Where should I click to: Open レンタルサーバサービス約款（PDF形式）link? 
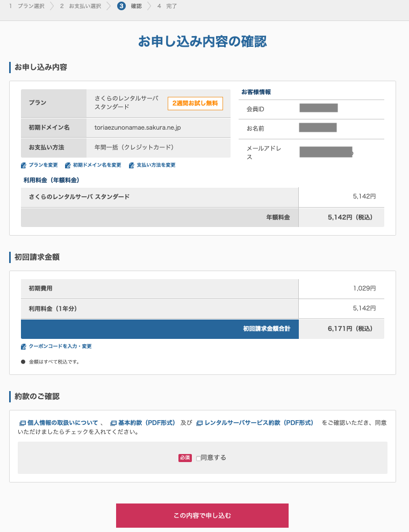pos(259,423)
